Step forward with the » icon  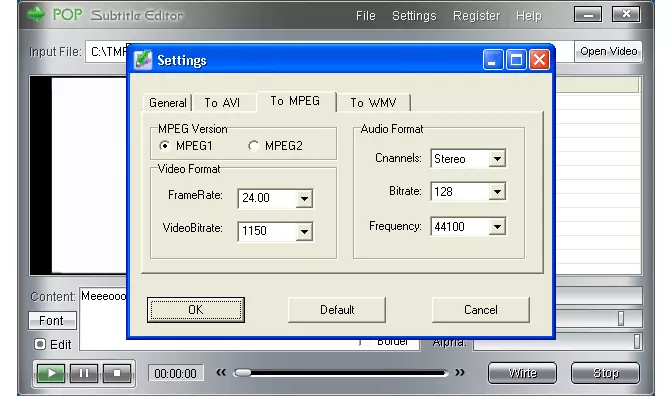click(460, 372)
